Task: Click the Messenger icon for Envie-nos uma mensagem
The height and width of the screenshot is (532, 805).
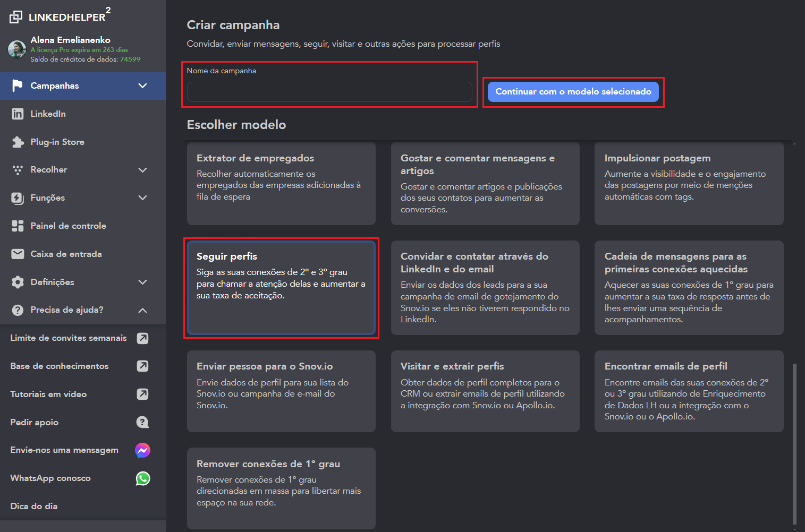Action: pyautogui.click(x=142, y=450)
